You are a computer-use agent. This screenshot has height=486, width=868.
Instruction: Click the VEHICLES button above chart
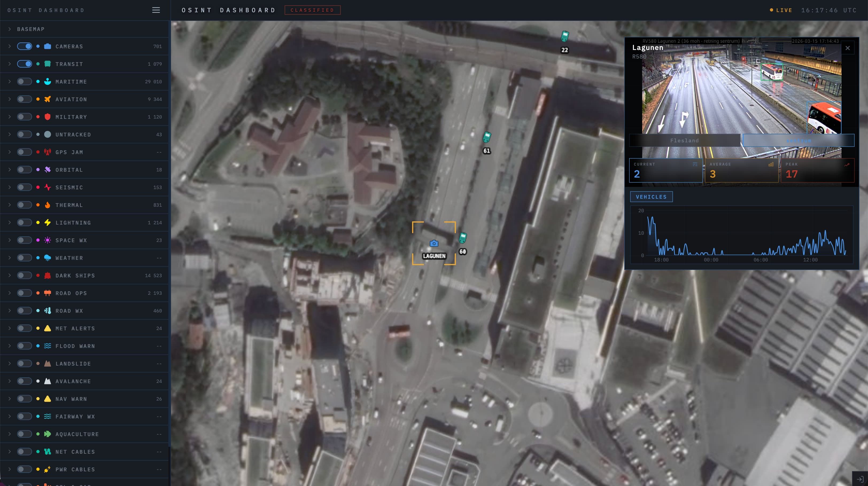coord(651,197)
